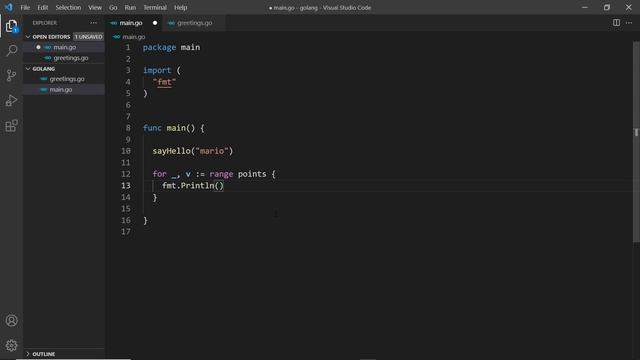Open the Explorer view in activity bar
Screen dimensions: 640x360
[x=11, y=26]
